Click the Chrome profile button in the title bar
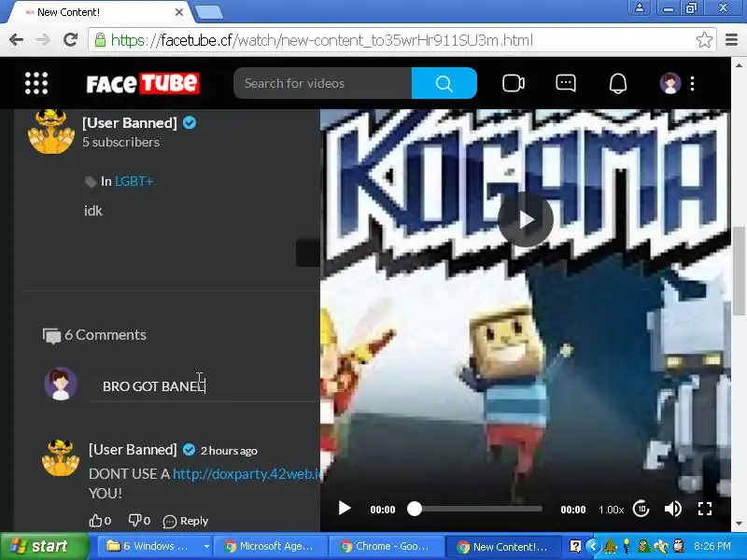This screenshot has height=560, width=747. (640, 8)
